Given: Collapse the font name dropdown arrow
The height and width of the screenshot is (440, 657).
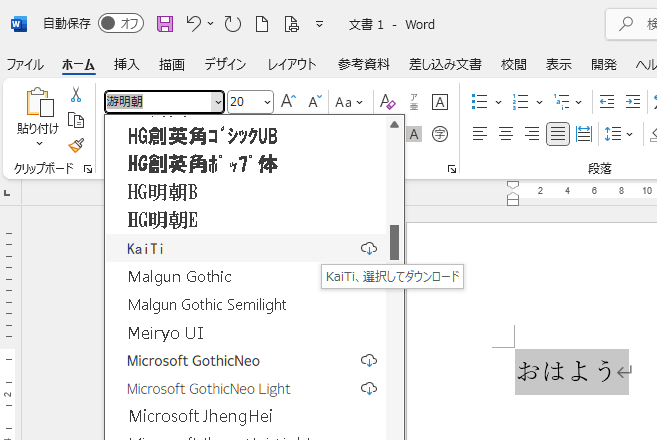Looking at the screenshot, I should (x=218, y=102).
